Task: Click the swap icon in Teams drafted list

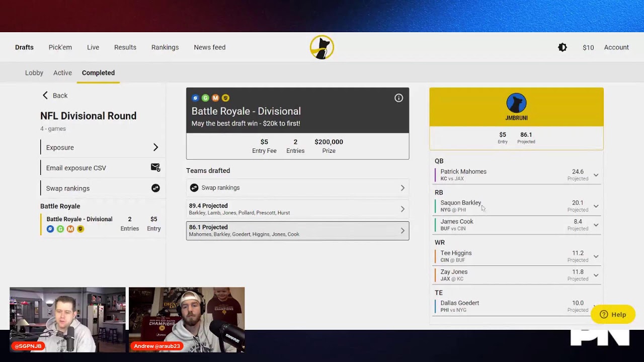Action: pyautogui.click(x=194, y=188)
